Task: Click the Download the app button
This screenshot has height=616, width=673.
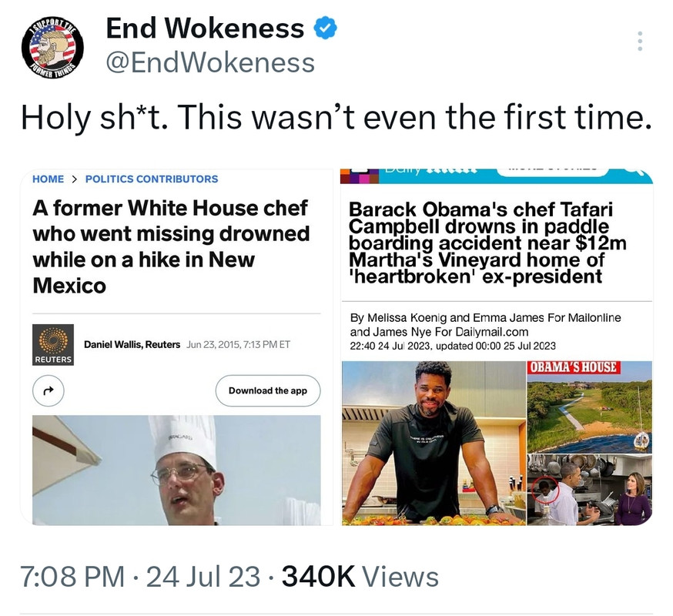Action: [x=268, y=390]
